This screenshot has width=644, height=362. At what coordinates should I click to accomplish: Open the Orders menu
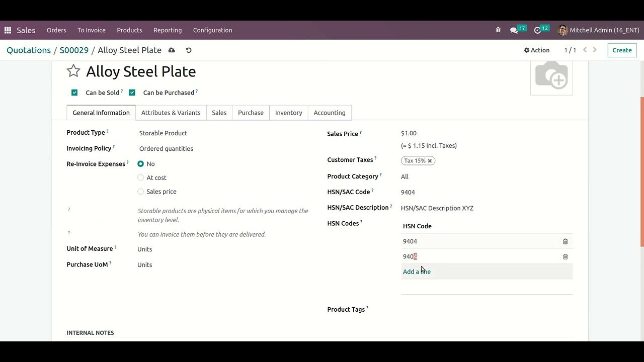click(56, 30)
